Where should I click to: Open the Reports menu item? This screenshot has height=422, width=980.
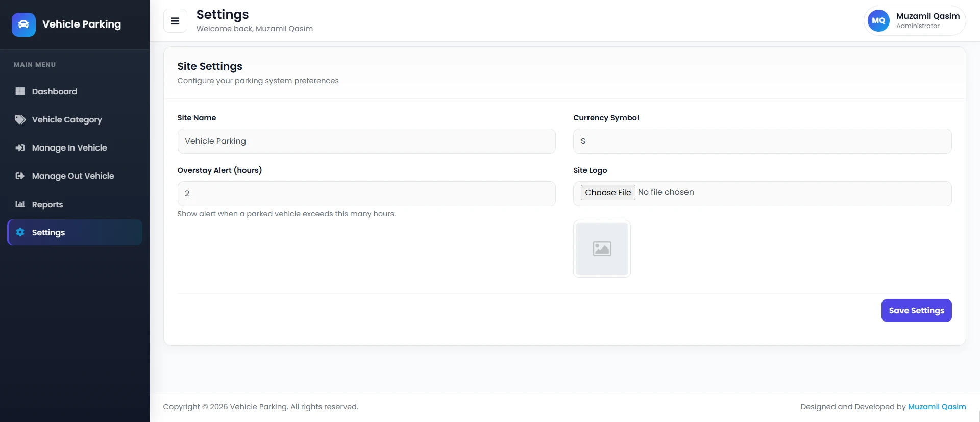pos(75,204)
